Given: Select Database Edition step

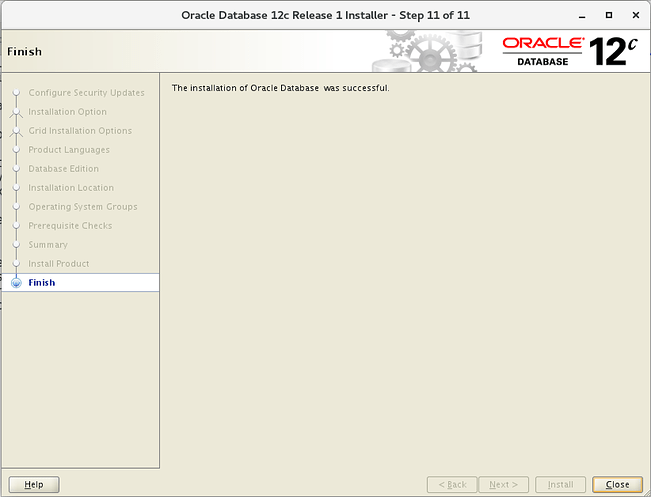Looking at the screenshot, I should point(64,169).
